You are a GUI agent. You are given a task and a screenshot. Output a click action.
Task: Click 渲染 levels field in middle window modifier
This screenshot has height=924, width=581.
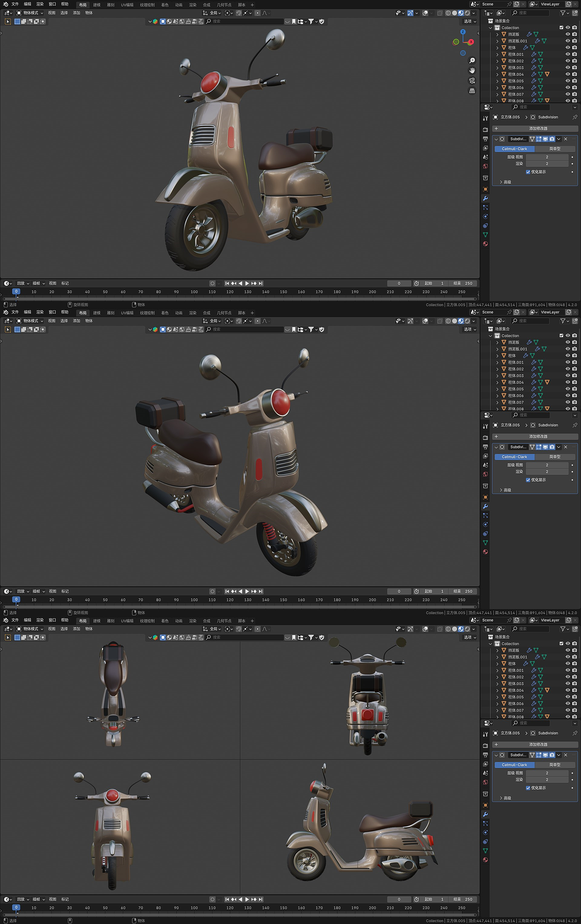pyautogui.click(x=547, y=472)
